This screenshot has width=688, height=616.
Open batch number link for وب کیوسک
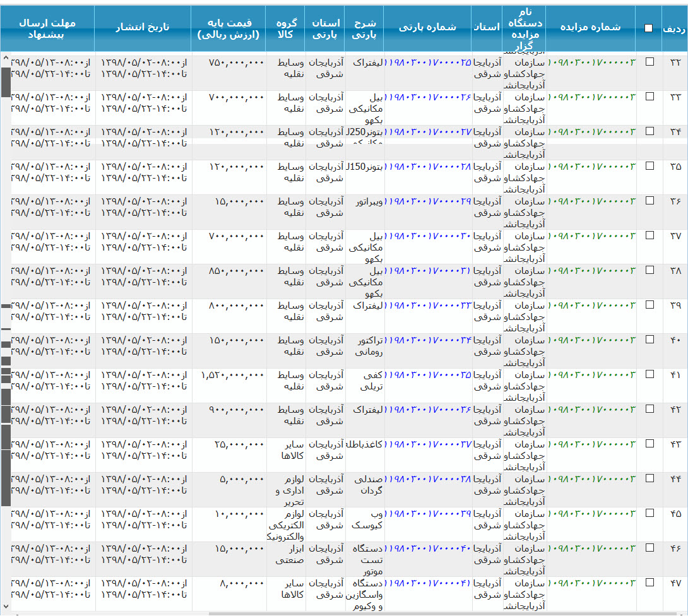[x=429, y=514]
